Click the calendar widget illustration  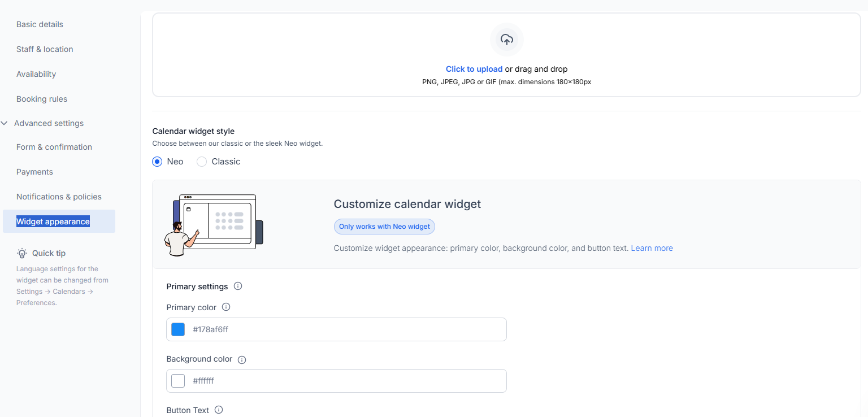214,224
